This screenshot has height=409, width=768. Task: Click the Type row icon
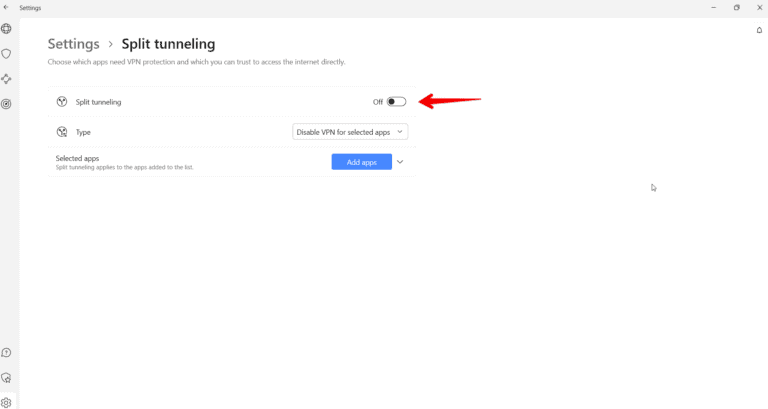pyautogui.click(x=62, y=132)
